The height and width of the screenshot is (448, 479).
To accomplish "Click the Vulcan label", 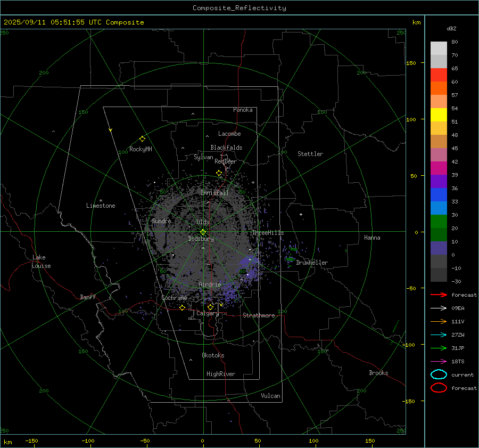I will pos(270,396).
